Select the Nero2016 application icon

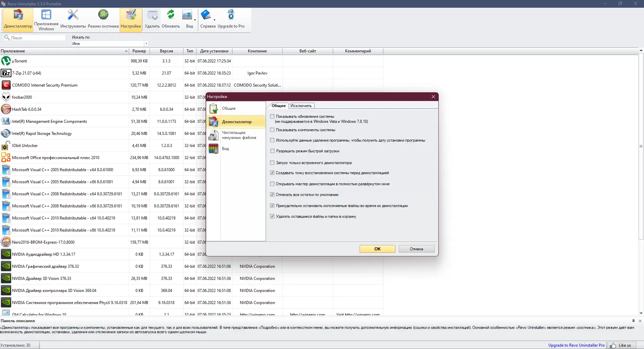point(6,242)
